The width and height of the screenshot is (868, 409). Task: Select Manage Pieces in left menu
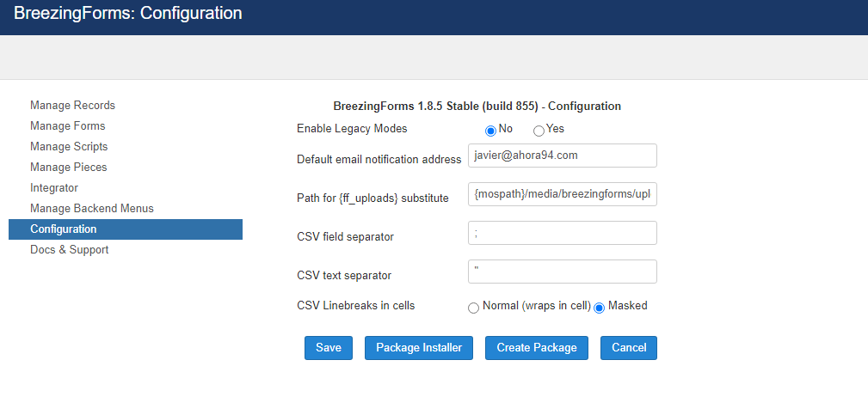click(x=69, y=167)
